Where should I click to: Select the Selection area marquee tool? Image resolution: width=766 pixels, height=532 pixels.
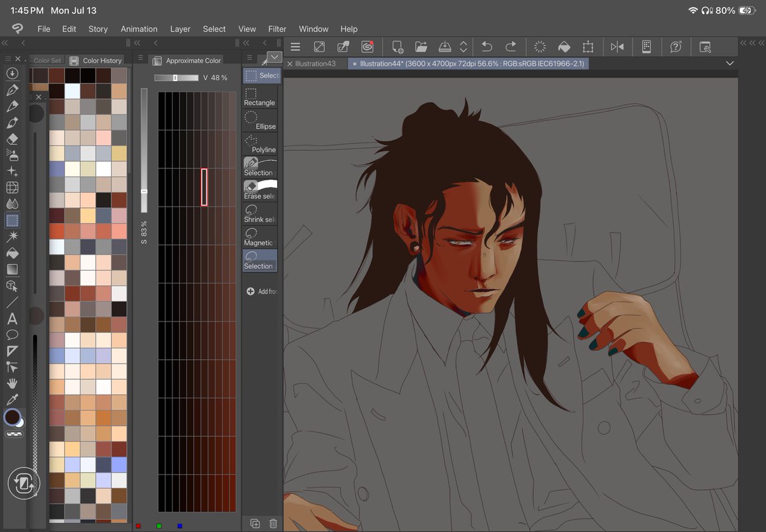click(12, 221)
